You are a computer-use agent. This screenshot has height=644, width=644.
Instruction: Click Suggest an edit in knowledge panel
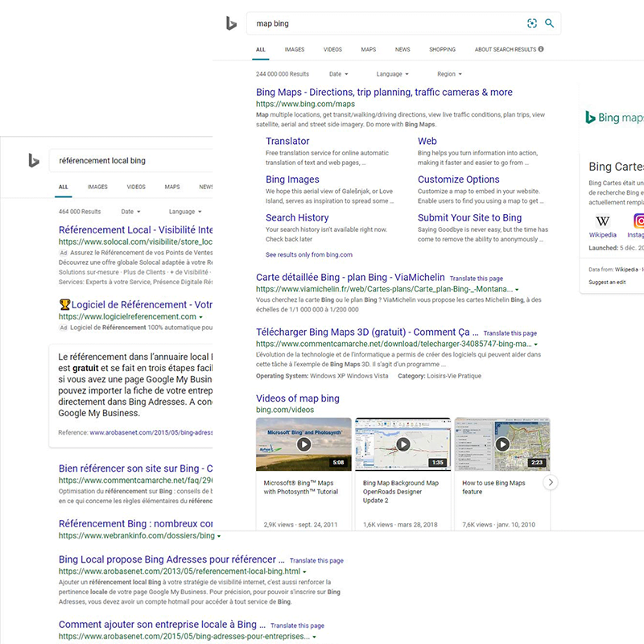click(x=607, y=283)
